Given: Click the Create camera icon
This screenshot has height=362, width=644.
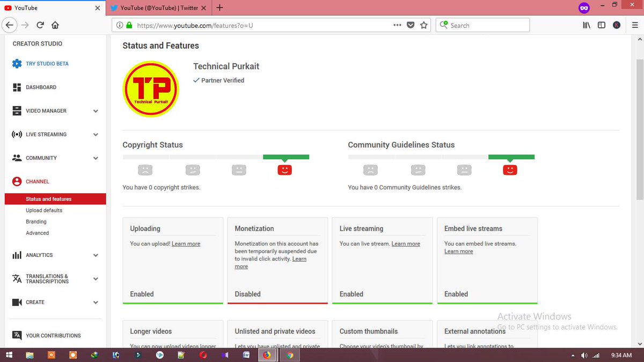Looking at the screenshot, I should click(x=17, y=302).
